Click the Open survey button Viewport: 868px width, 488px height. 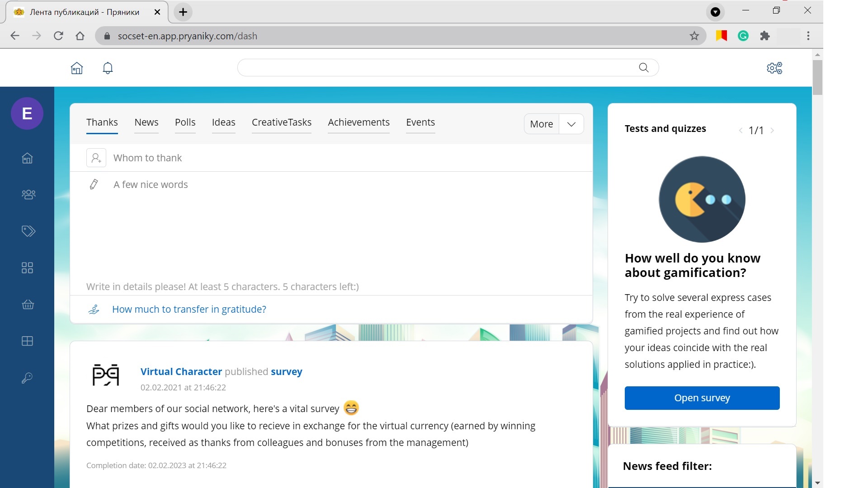[702, 398]
